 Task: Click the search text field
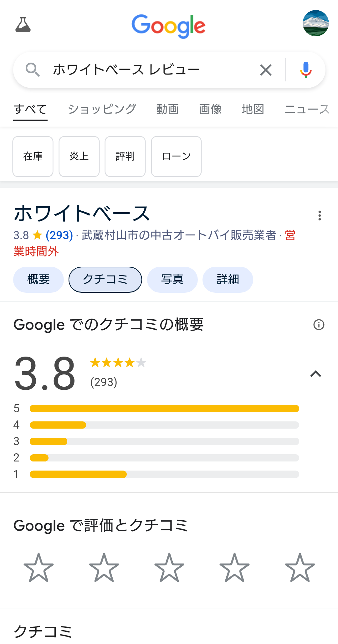pos(150,70)
